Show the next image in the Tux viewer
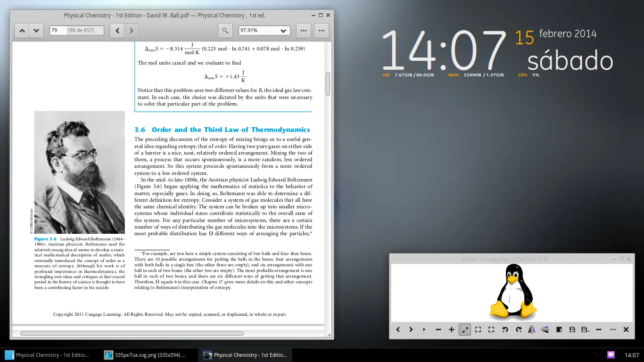This screenshot has height=362, width=644. point(411,329)
